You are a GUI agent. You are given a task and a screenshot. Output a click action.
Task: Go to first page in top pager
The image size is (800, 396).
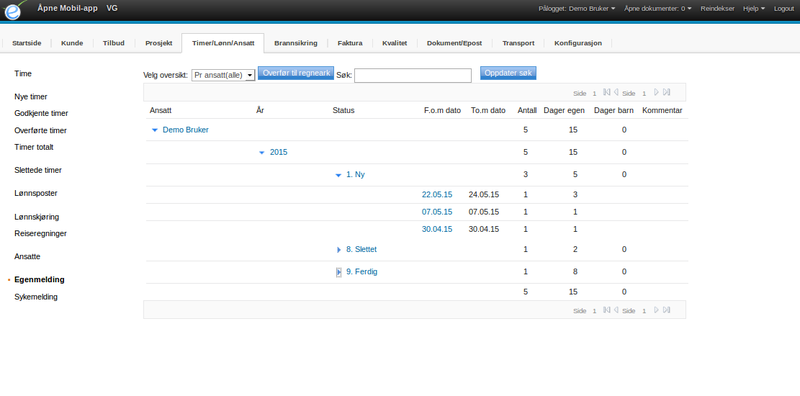[607, 92]
